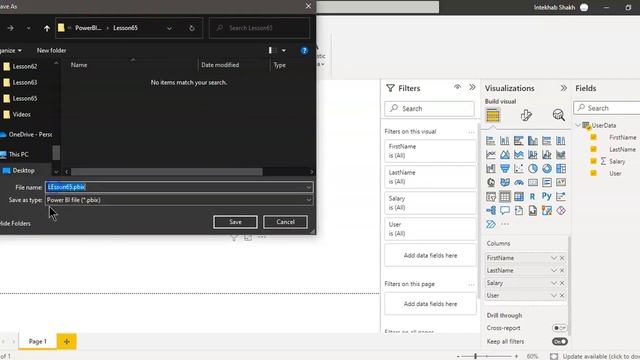Collapse the Visualizations pane
The height and width of the screenshot is (360, 640).
(x=564, y=88)
